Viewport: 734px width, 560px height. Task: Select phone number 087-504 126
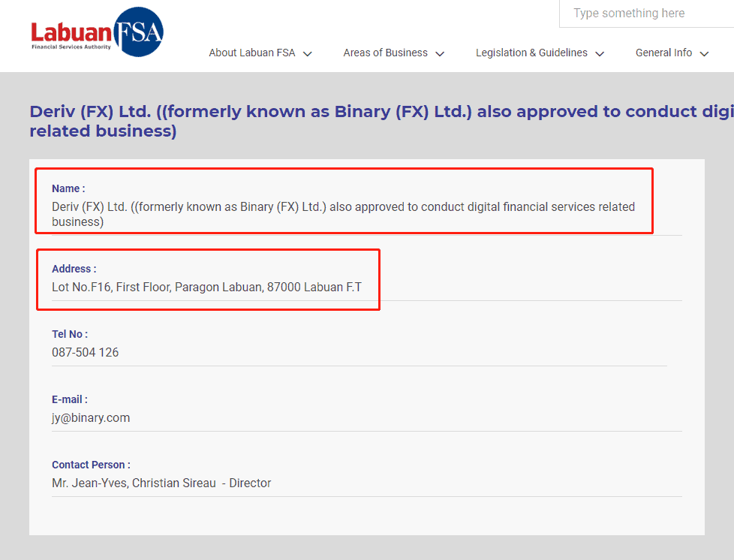point(86,352)
